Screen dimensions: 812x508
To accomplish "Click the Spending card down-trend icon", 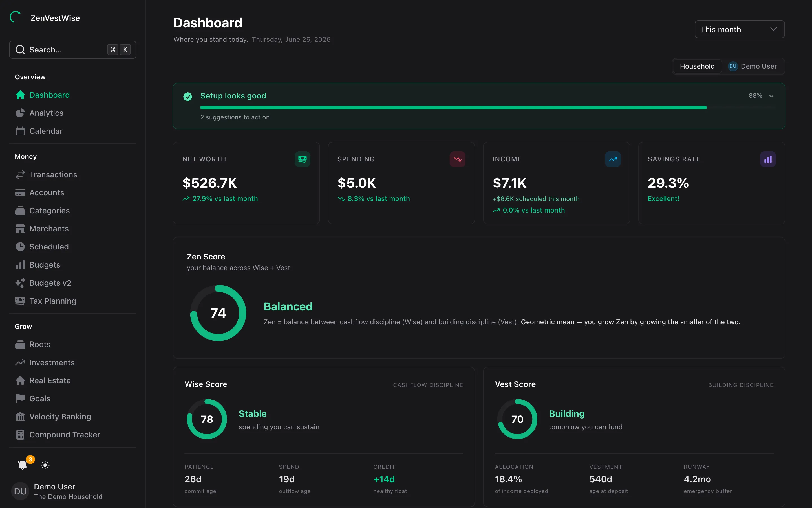I will click(457, 159).
